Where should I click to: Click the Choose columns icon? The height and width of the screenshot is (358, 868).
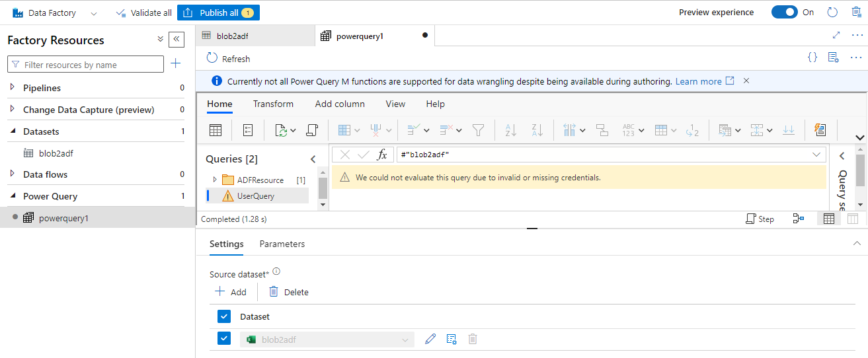click(344, 130)
